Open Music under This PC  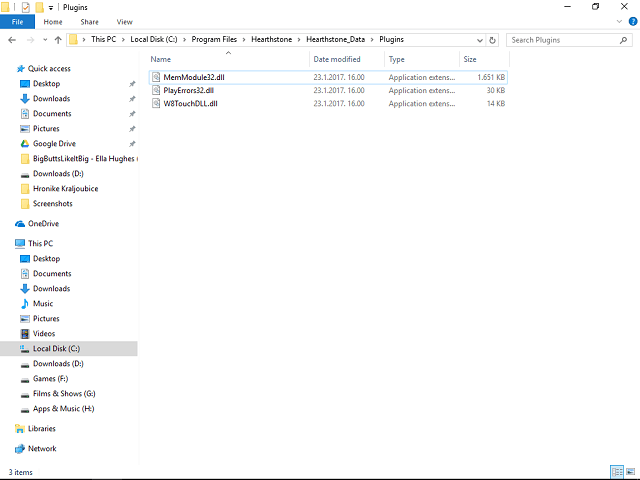click(x=43, y=304)
